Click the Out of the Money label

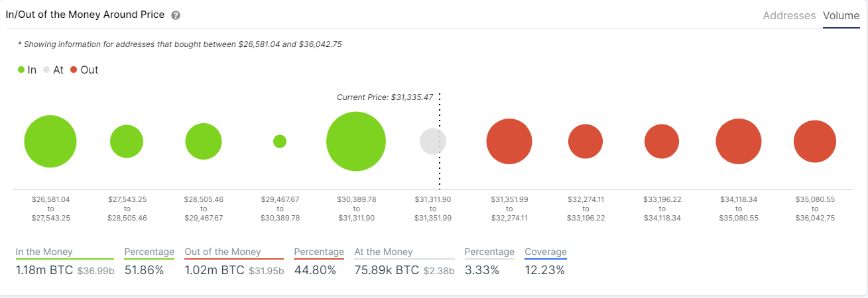[x=222, y=252]
